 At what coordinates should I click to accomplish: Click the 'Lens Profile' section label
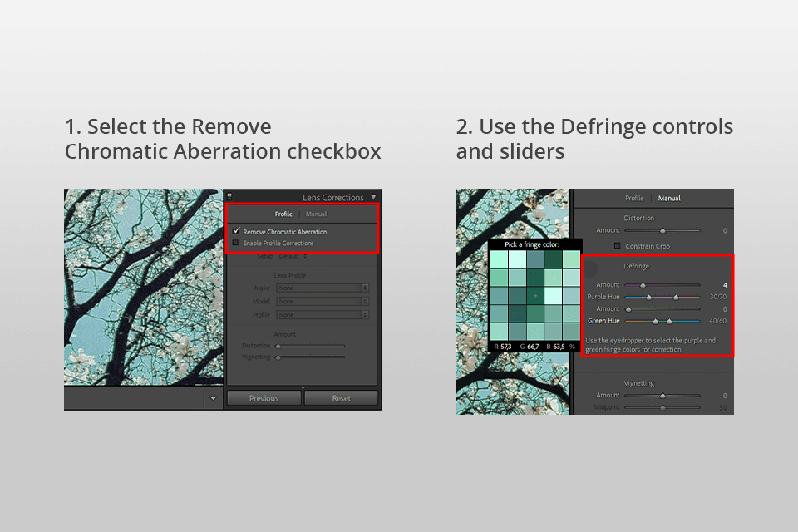(x=289, y=275)
